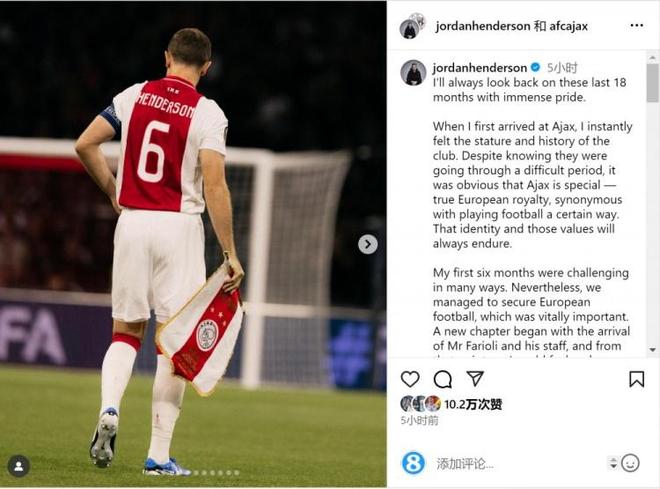Click the blue 8 avatar beside comment box
This screenshot has width=660, height=489.
click(x=413, y=463)
